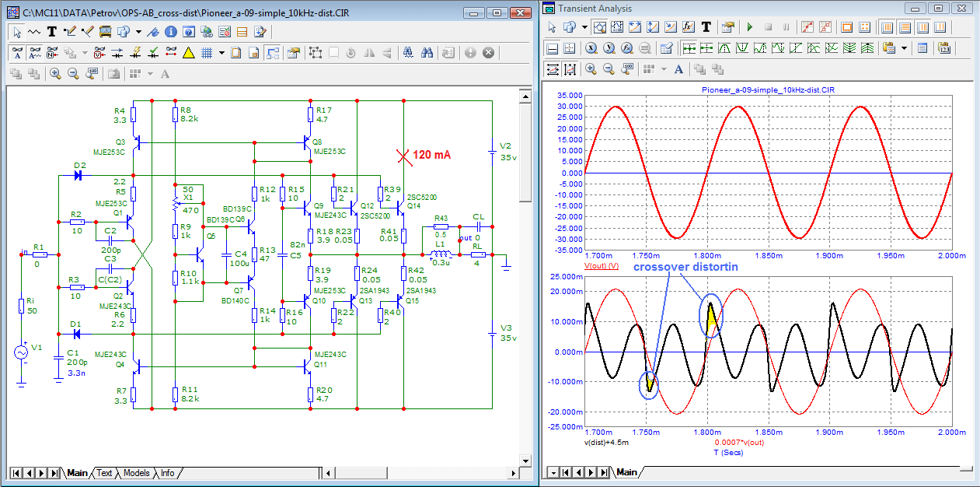Open schematic properties icon
Image resolution: width=980 pixels, height=487 pixels.
coord(293,53)
